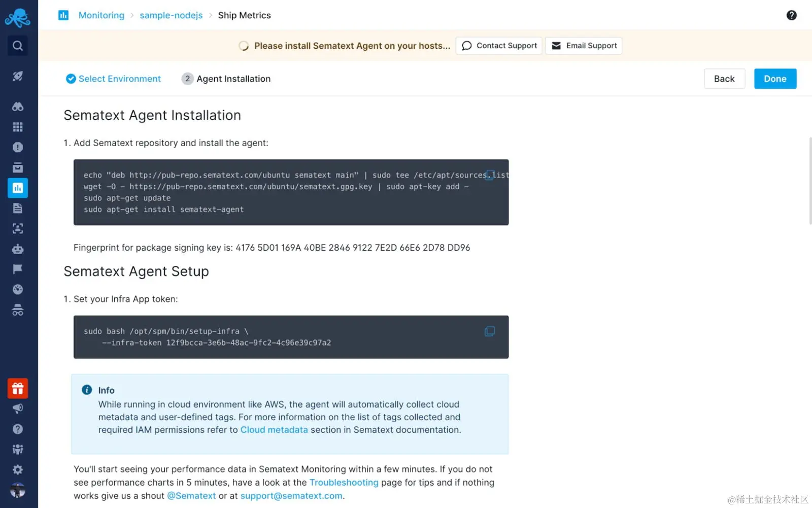Open the announcements megaphone icon

(17, 409)
